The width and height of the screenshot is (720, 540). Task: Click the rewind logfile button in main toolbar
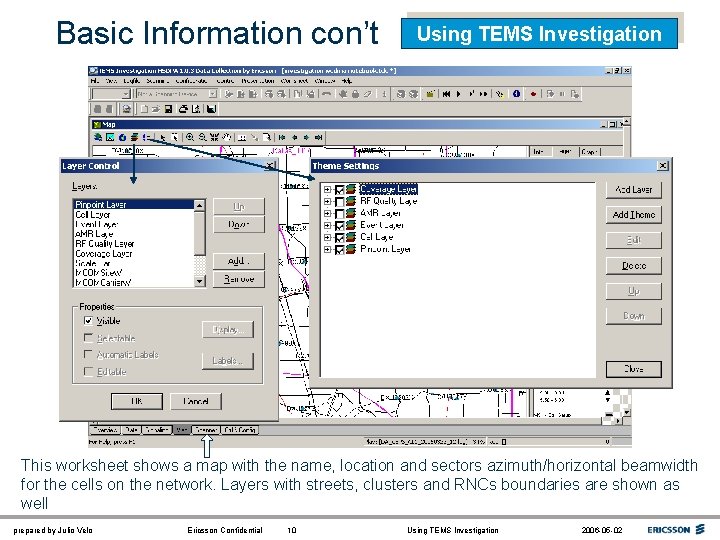tap(446, 94)
